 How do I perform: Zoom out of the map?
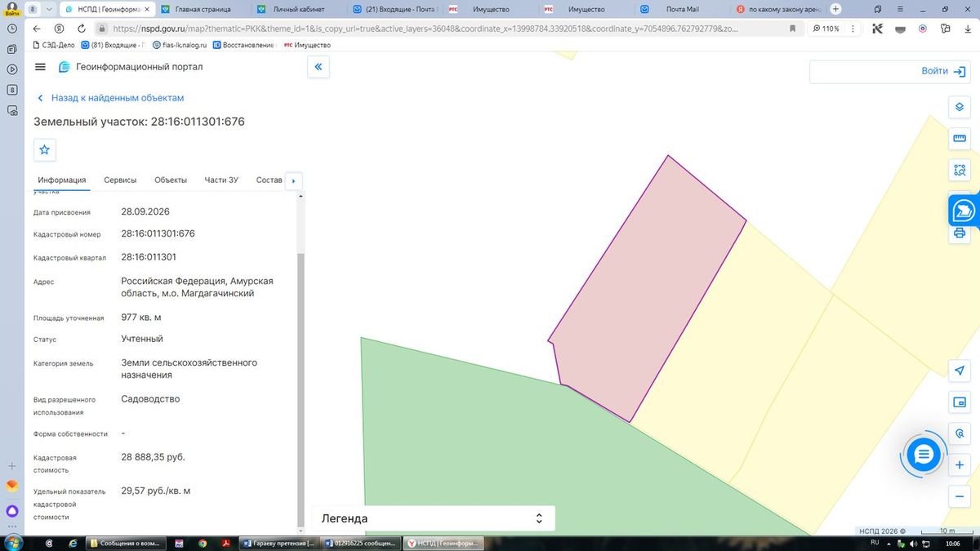pyautogui.click(x=960, y=496)
